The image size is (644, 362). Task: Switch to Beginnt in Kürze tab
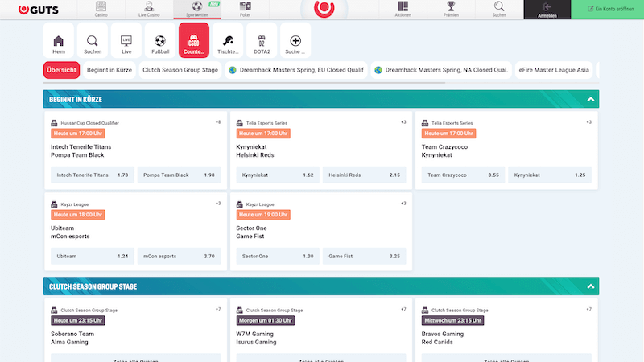pyautogui.click(x=109, y=70)
